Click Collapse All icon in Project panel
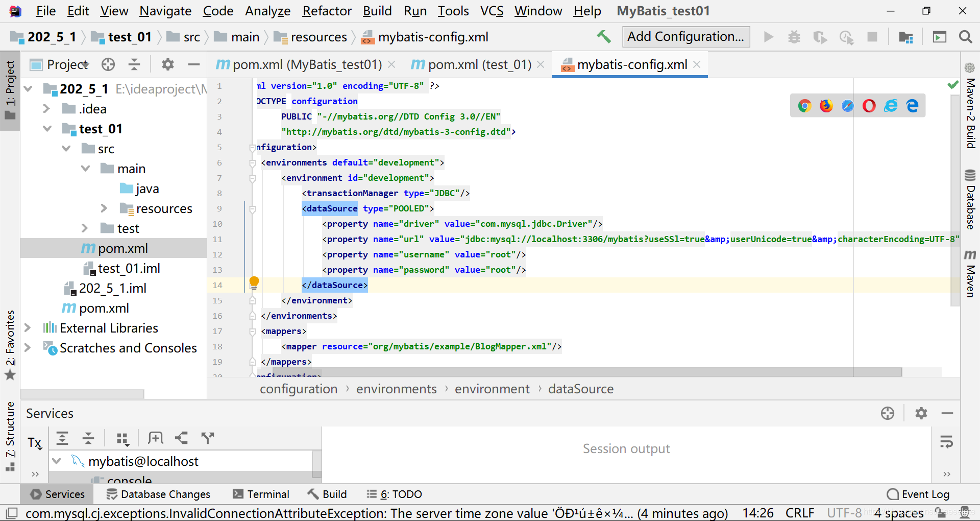This screenshot has width=980, height=521. (x=134, y=64)
